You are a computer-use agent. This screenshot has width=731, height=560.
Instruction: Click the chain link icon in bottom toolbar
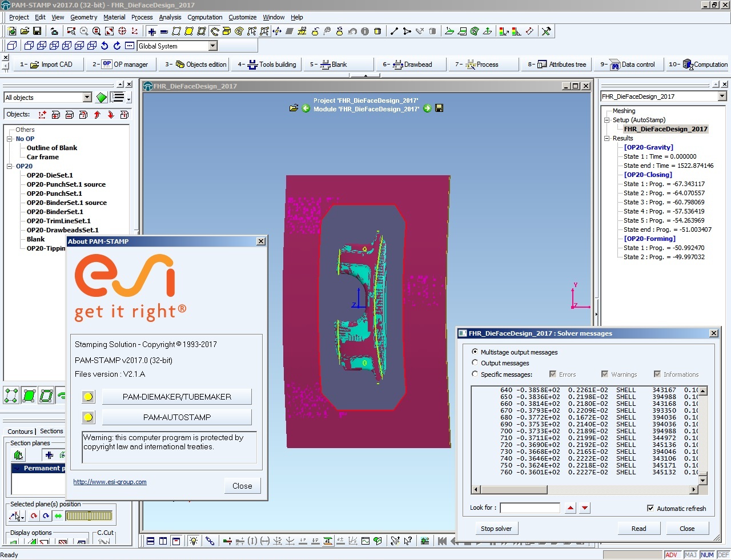coord(210,541)
